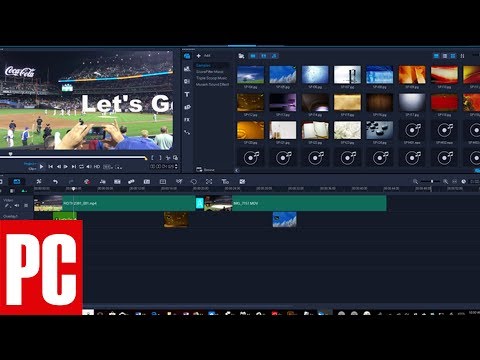Click the preview scrubber bar
Viewport: 480px width, 360px height.
pos(73,157)
